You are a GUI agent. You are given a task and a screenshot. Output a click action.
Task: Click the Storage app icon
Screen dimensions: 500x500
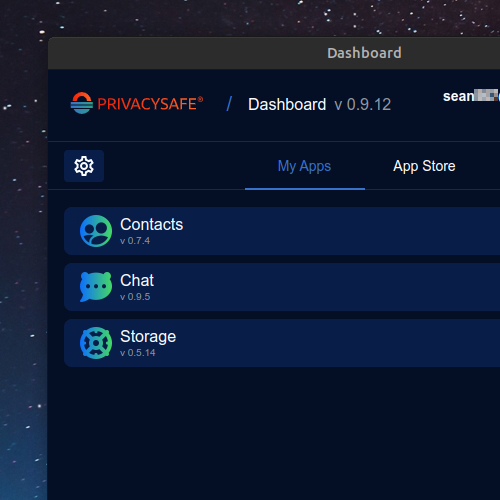point(96,343)
